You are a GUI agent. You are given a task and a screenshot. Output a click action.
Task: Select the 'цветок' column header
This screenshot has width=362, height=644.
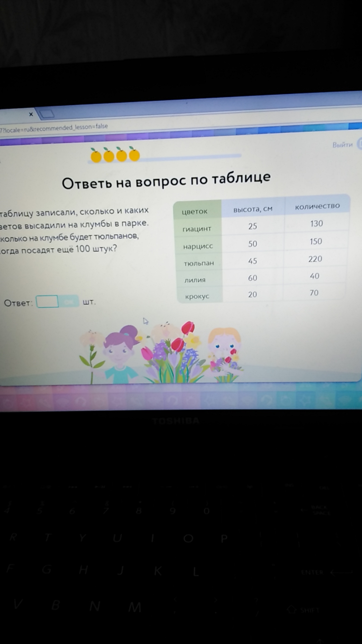click(x=195, y=211)
